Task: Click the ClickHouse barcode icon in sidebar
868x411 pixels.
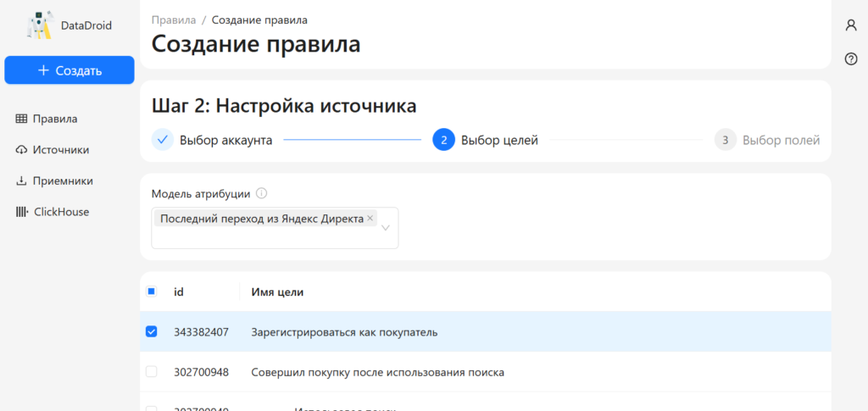Action: (21, 212)
